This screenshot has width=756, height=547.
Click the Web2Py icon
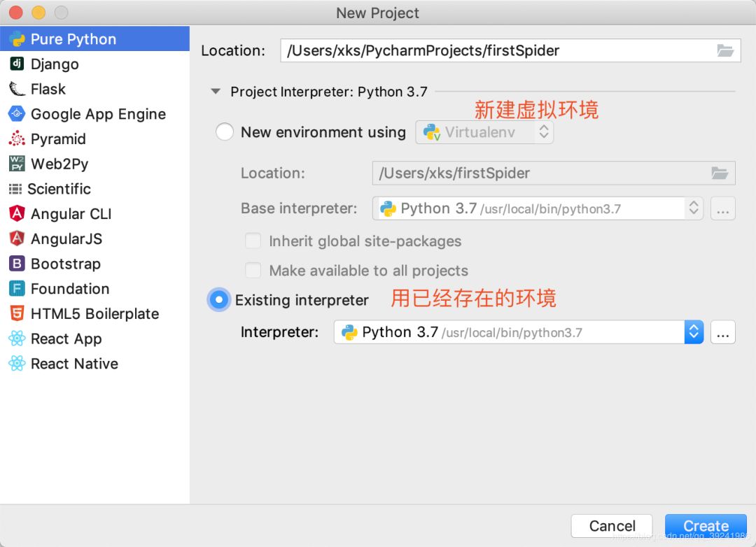coord(17,164)
